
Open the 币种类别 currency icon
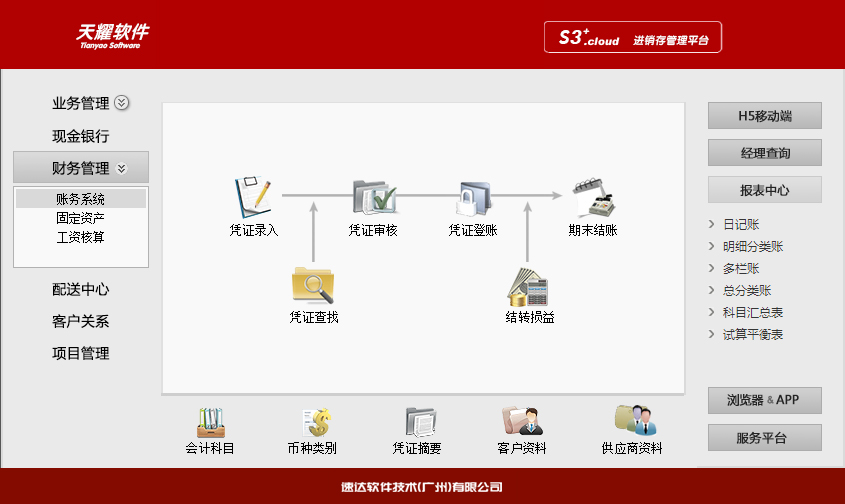pyautogui.click(x=313, y=423)
